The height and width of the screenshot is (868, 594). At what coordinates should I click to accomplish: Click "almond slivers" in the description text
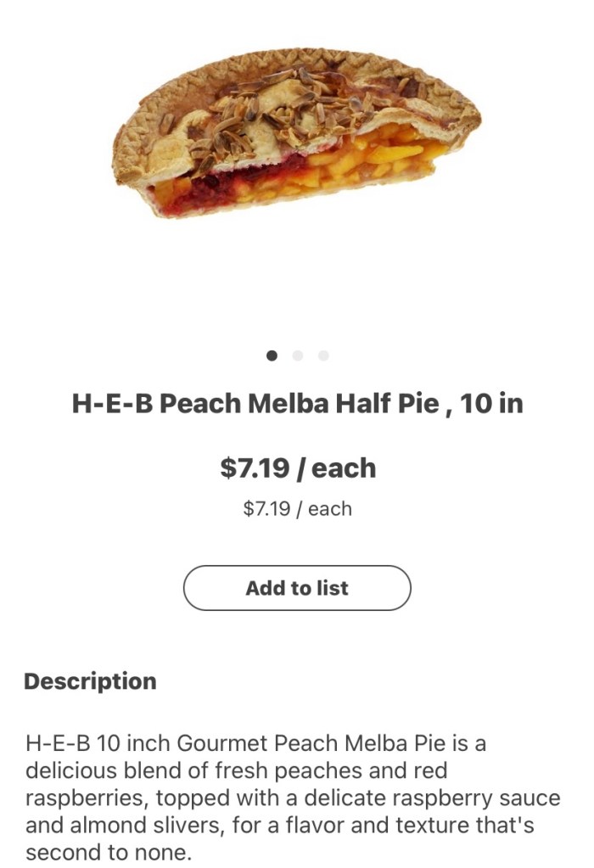[x=116, y=826]
